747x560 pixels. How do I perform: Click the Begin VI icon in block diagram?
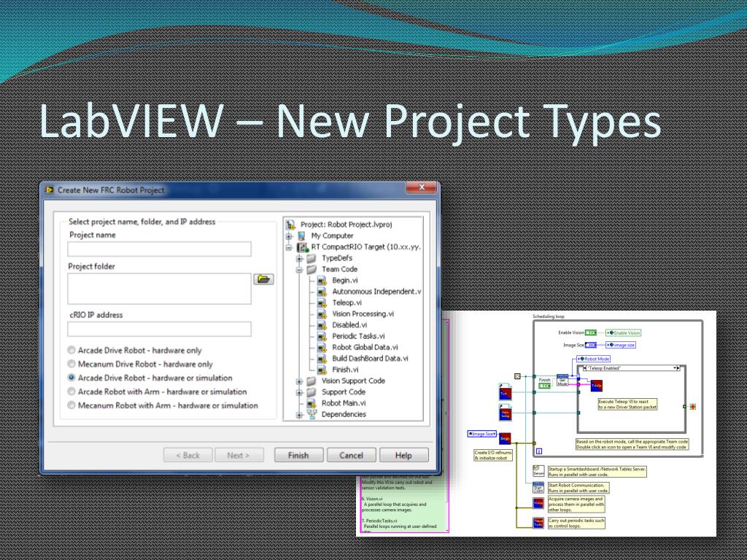tap(505, 438)
